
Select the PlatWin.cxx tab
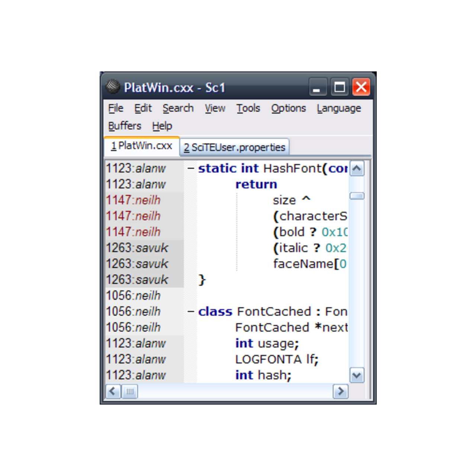point(142,146)
